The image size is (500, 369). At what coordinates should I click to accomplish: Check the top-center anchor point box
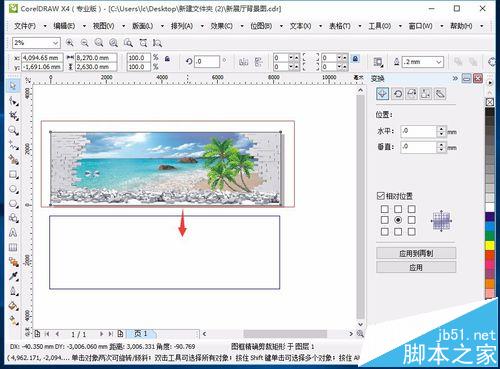coord(398,209)
